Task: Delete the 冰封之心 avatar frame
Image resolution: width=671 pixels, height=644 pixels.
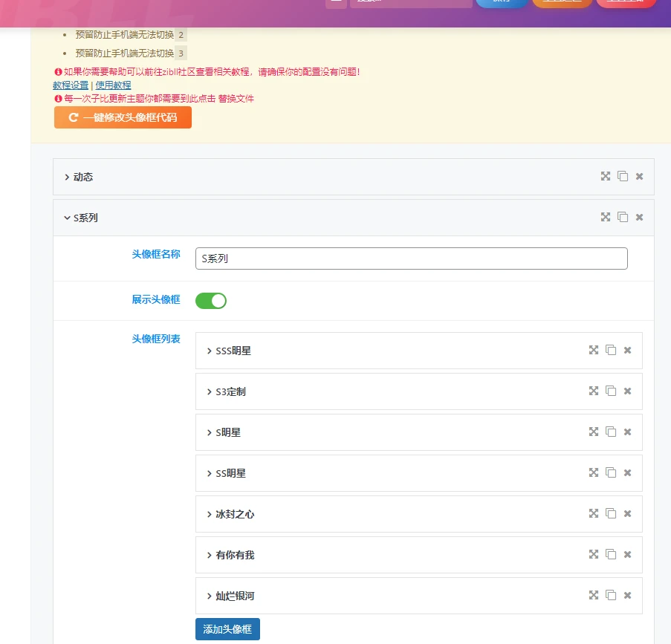Action: pos(627,514)
